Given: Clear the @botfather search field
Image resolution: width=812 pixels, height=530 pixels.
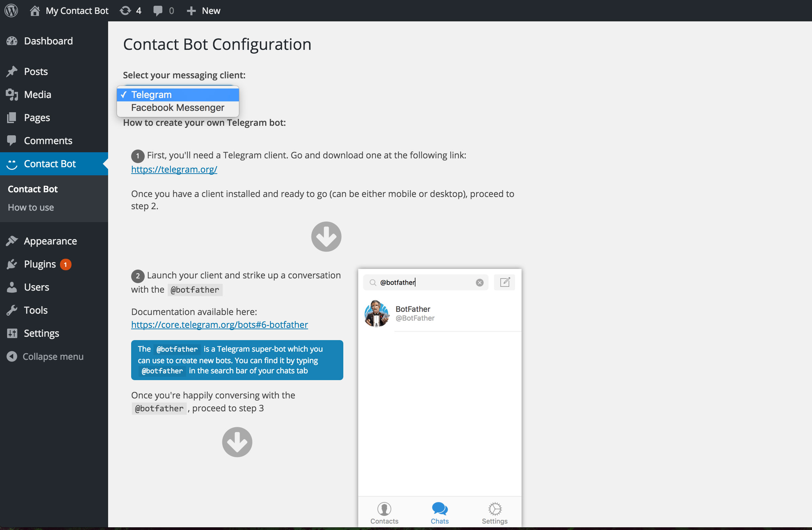Looking at the screenshot, I should pyautogui.click(x=479, y=282).
